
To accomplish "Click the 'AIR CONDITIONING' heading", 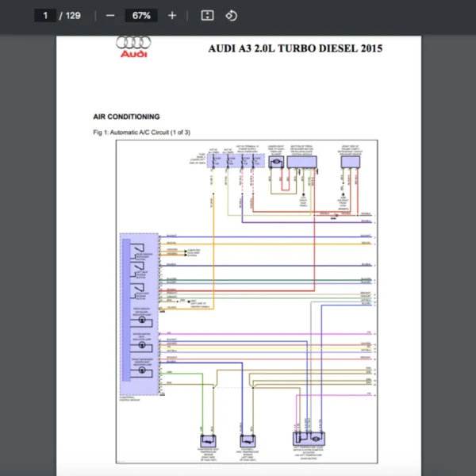I will [x=126, y=117].
